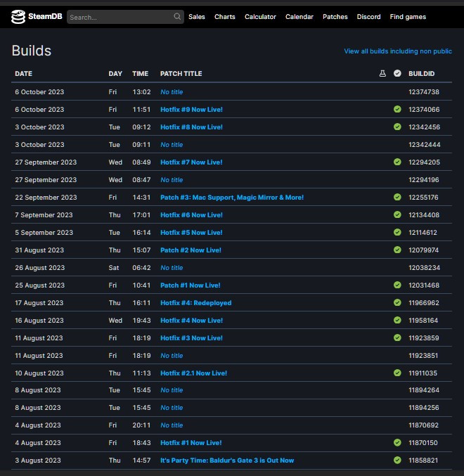Select Find games in the top bar
Screen dimensions: 464x476
coord(408,17)
